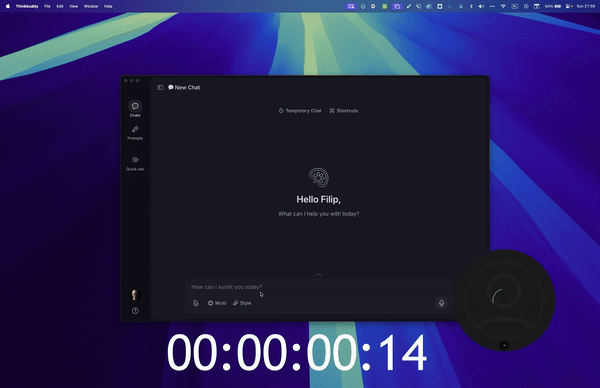Open the Chats sidebar section
The image size is (600, 388).
(135, 109)
